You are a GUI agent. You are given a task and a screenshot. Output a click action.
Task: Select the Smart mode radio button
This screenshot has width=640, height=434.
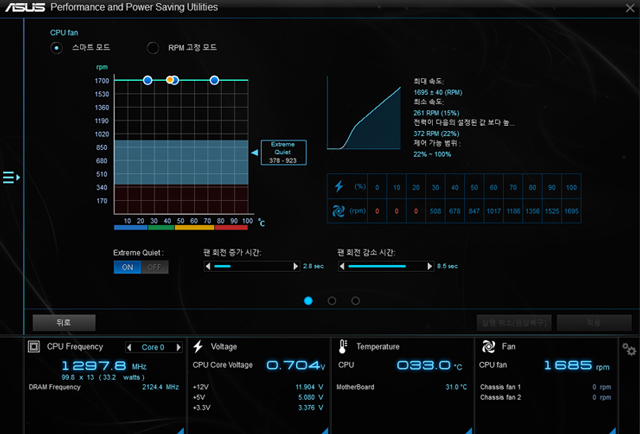(x=56, y=48)
